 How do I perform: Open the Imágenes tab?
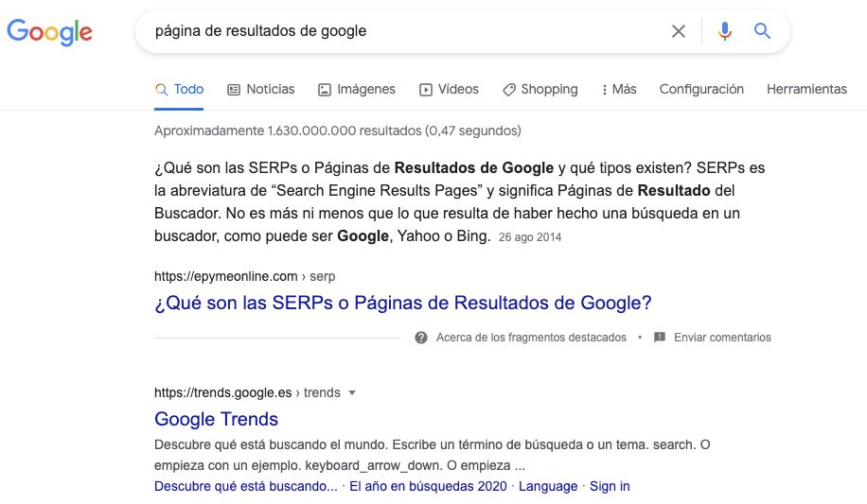(x=357, y=90)
